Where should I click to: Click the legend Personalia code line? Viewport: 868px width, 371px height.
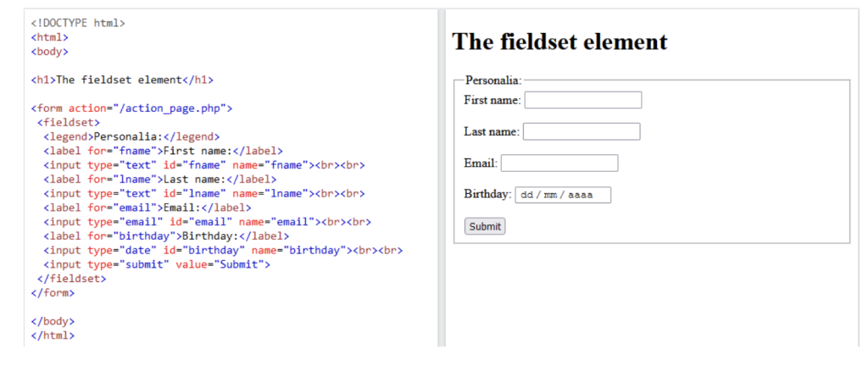coord(131,136)
